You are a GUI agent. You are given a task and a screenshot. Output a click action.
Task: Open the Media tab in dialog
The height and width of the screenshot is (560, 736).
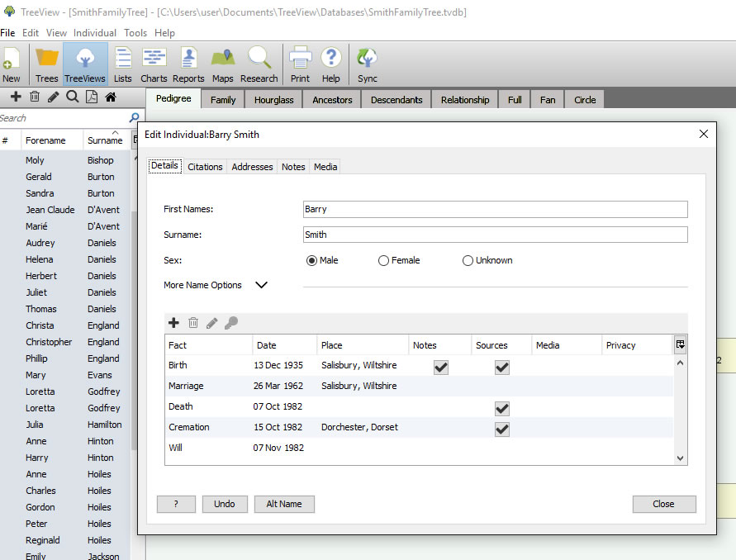coord(325,167)
